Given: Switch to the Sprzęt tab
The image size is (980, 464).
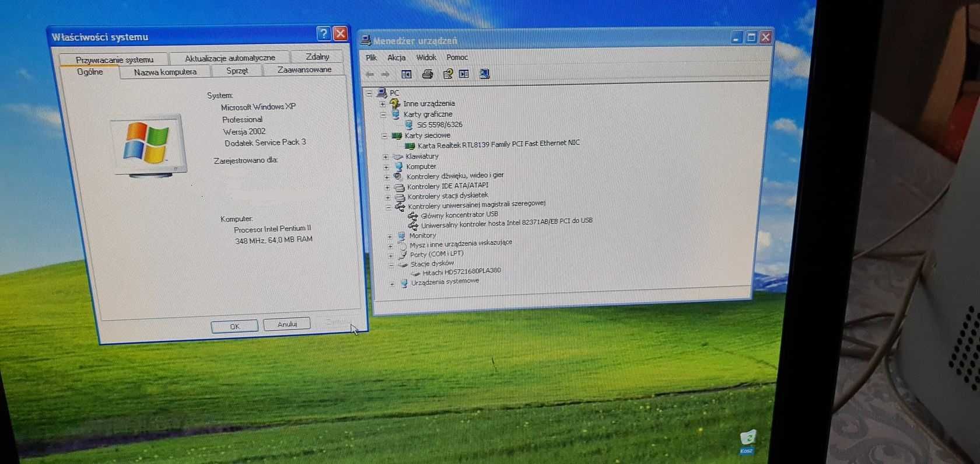Looking at the screenshot, I should pyautogui.click(x=237, y=71).
